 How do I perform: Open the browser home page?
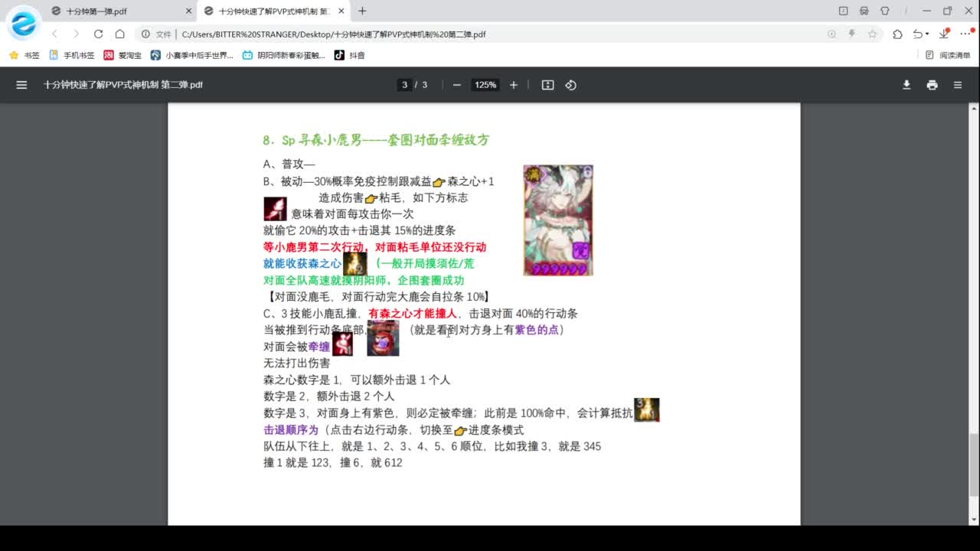[x=119, y=34]
